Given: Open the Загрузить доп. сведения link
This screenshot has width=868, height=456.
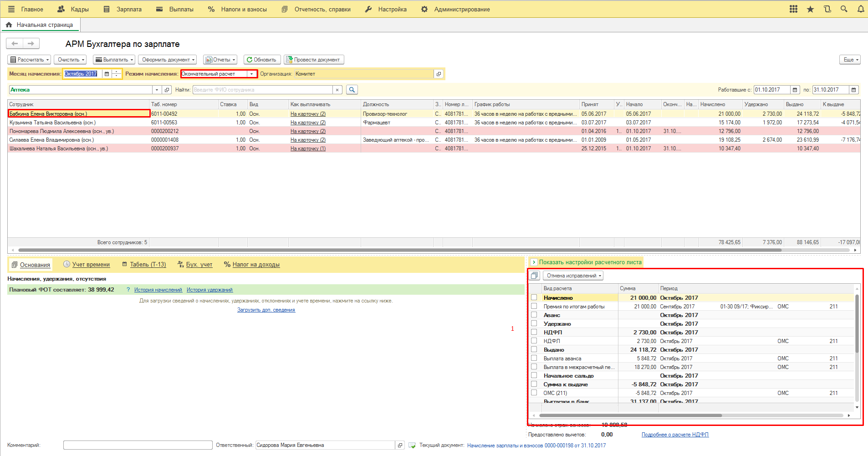Looking at the screenshot, I should tap(266, 310).
